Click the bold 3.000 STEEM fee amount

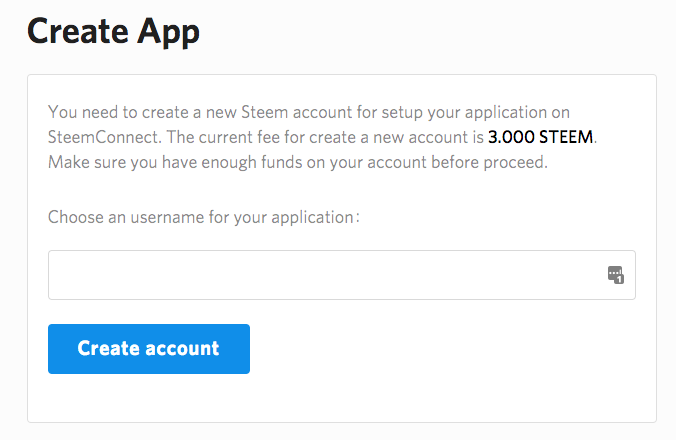coord(540,137)
